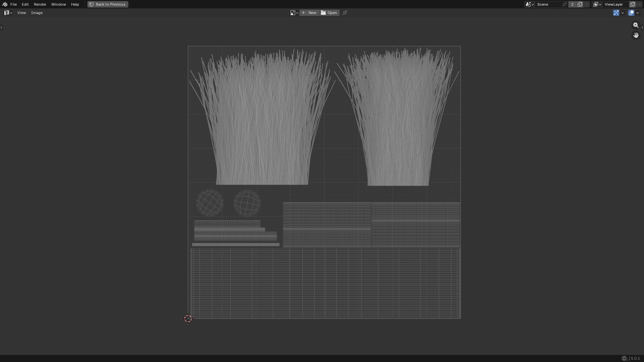Screen dimensions: 644x362
Task: Click the Pan hand gizmo
Action: pos(636,35)
